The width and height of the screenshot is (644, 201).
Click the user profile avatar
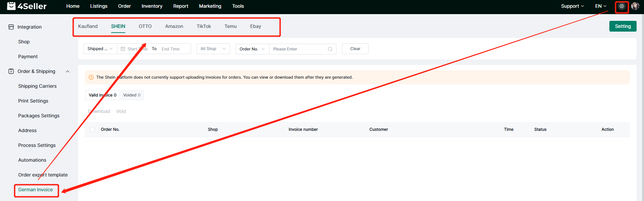(635, 6)
